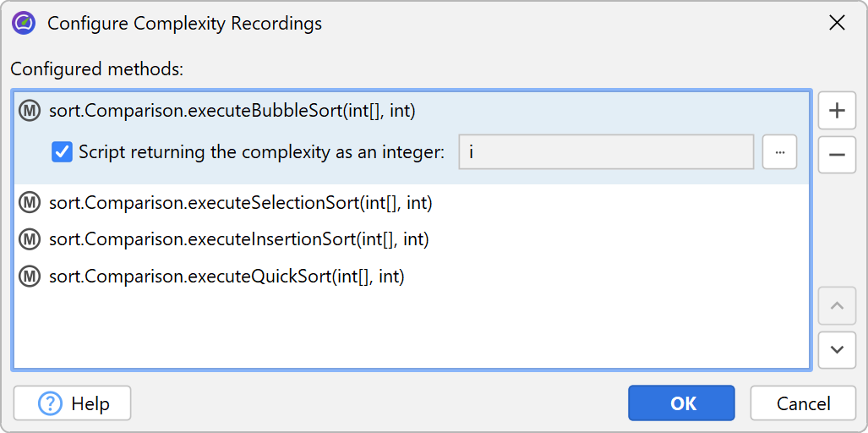Screen dimensions: 868x433
Task: Select the executeBubbleSort method entry
Action: 232,111
